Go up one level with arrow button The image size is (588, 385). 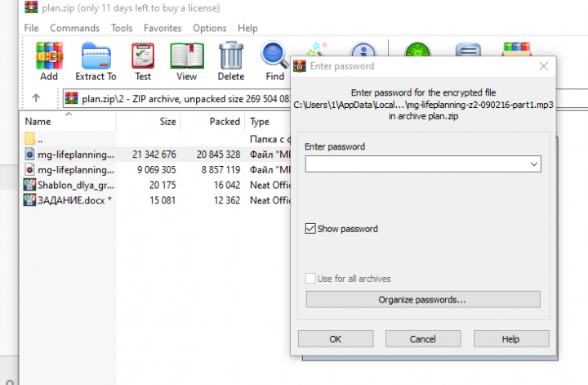click(36, 99)
